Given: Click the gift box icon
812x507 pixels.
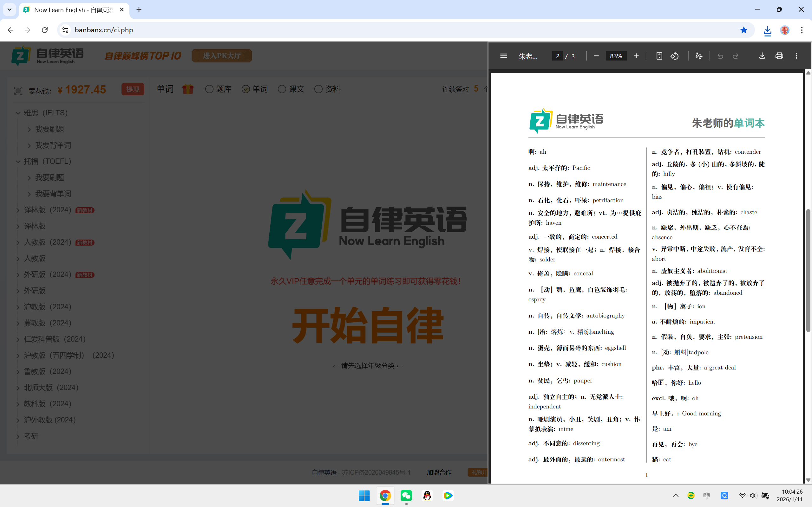Looking at the screenshot, I should click(188, 89).
